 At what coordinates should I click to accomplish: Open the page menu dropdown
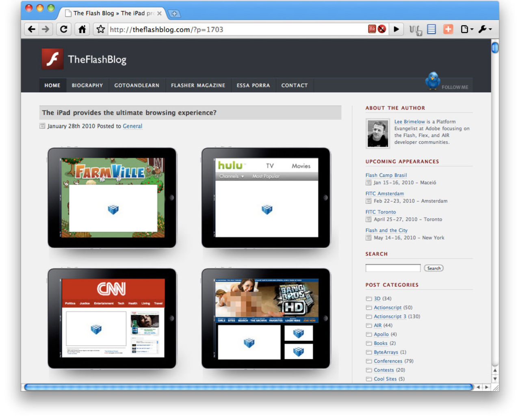point(467,29)
